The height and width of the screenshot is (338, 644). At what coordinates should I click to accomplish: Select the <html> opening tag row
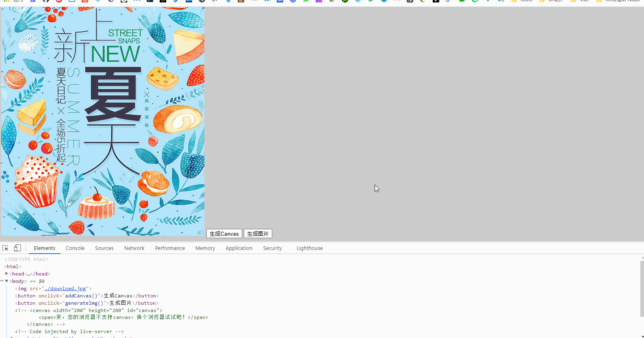(13, 267)
